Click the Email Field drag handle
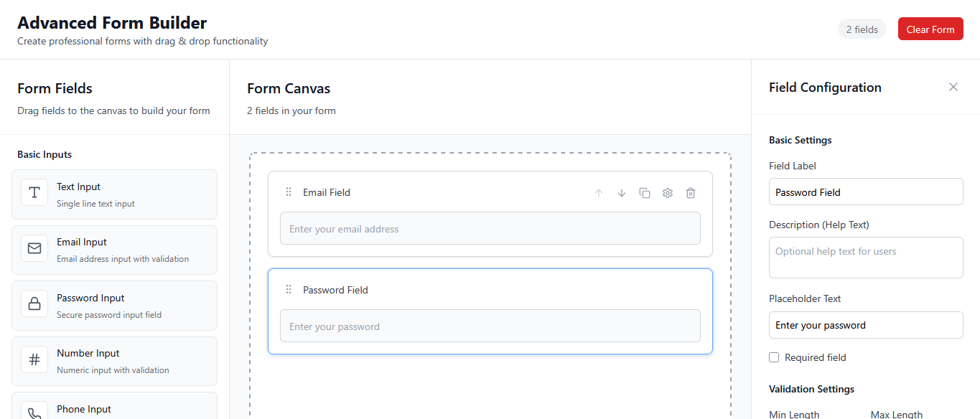Image resolution: width=980 pixels, height=419 pixels. point(288,192)
